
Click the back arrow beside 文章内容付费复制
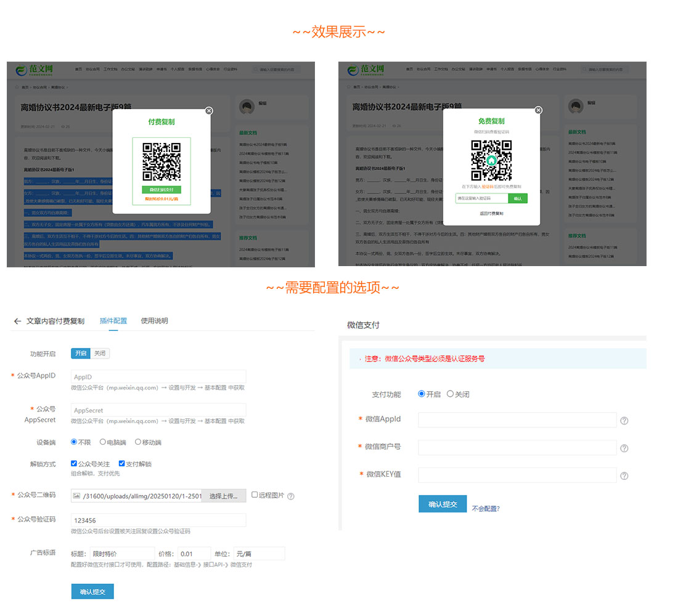click(17, 320)
